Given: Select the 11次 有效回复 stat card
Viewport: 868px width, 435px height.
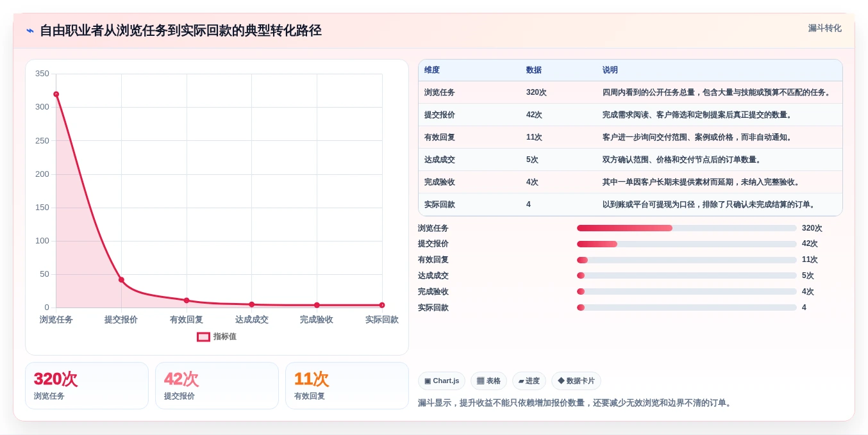Looking at the screenshot, I should tap(347, 386).
